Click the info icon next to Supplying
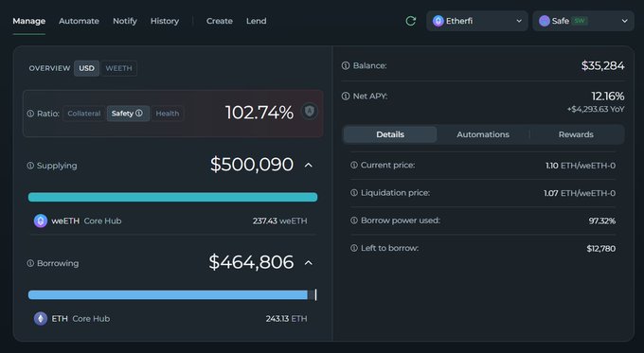 pyautogui.click(x=30, y=166)
